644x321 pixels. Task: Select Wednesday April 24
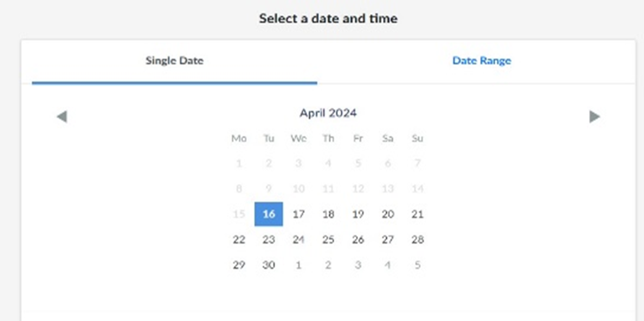click(299, 240)
